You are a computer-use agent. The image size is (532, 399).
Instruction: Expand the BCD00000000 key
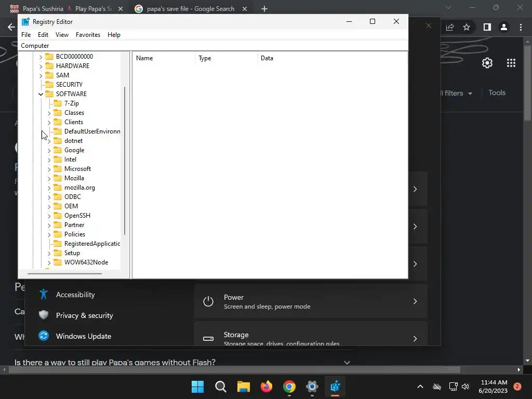41,57
